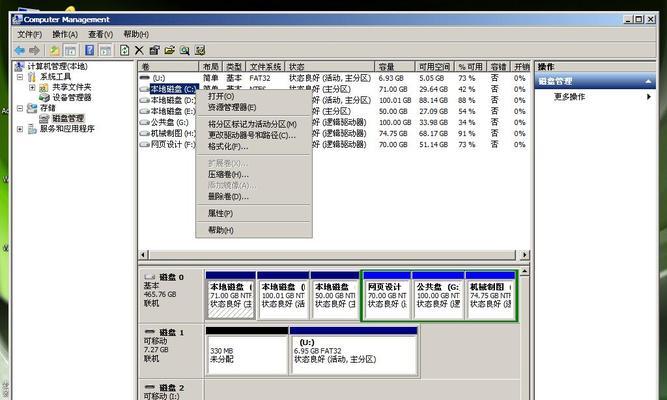
Task: Choose 格式化(F) from context menu
Action: 254,146
